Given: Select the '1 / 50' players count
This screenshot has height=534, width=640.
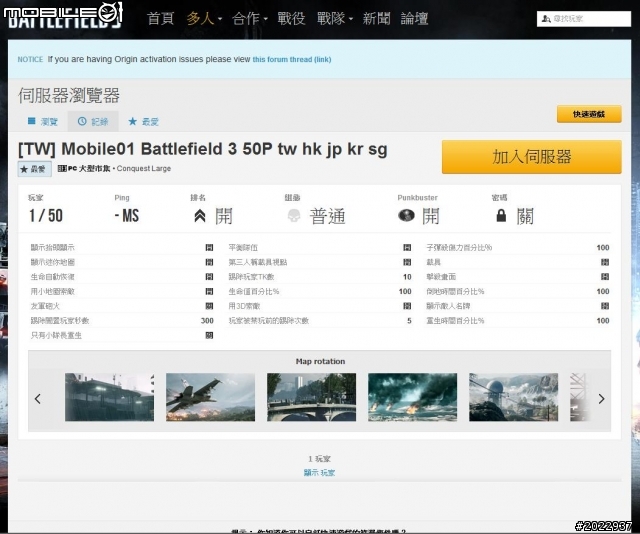Looking at the screenshot, I should [x=46, y=216].
